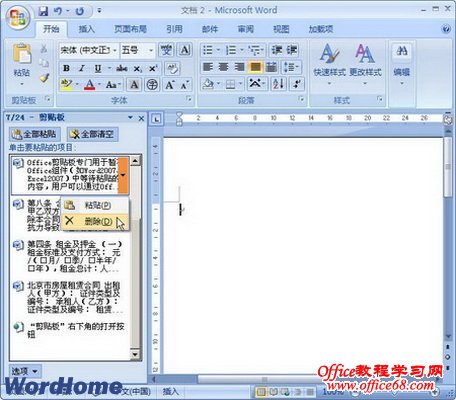
Task: Switch to the 页面布局 tab
Action: [x=130, y=29]
